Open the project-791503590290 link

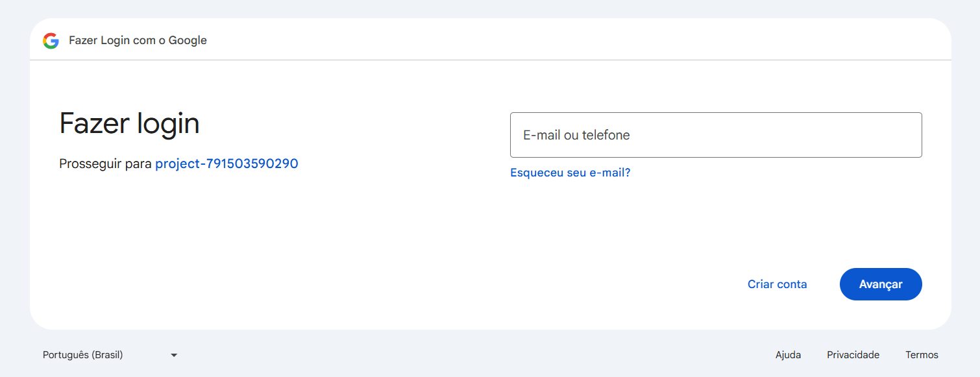227,164
